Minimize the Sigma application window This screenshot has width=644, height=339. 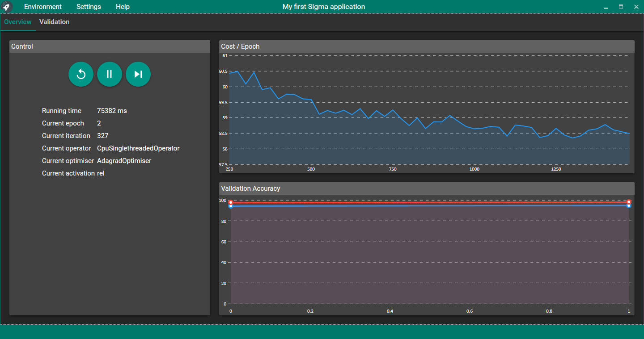point(606,7)
